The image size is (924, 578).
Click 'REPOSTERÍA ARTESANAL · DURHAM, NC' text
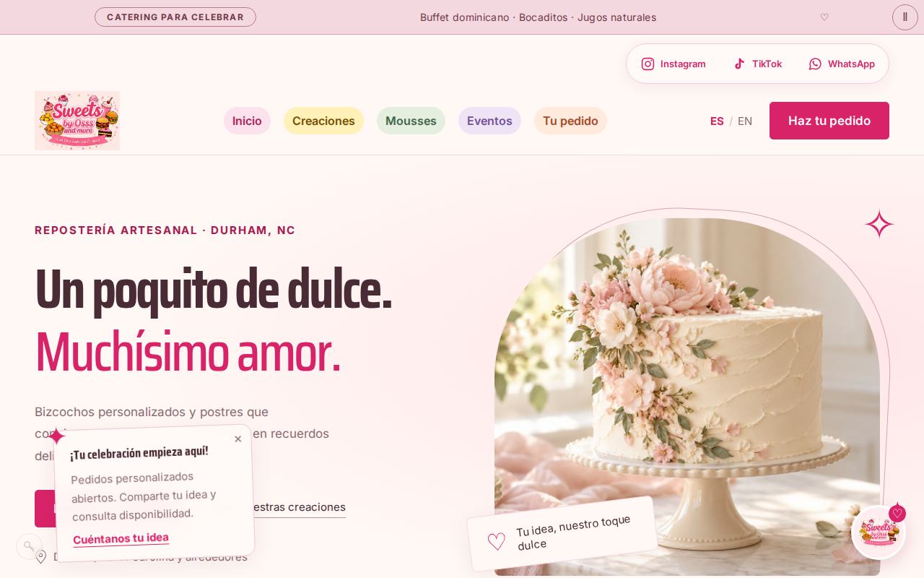[x=165, y=230]
